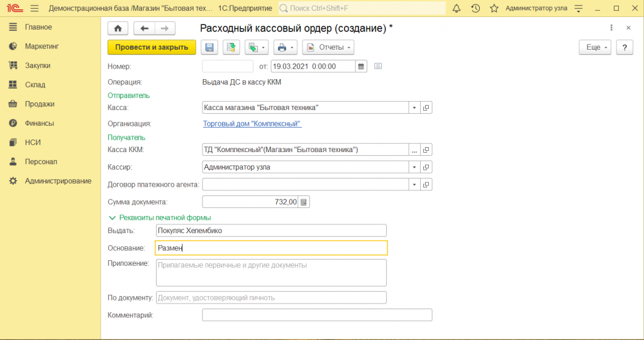Go to the Финансы sidebar section
Screen dimensions: 644x340
(39, 123)
